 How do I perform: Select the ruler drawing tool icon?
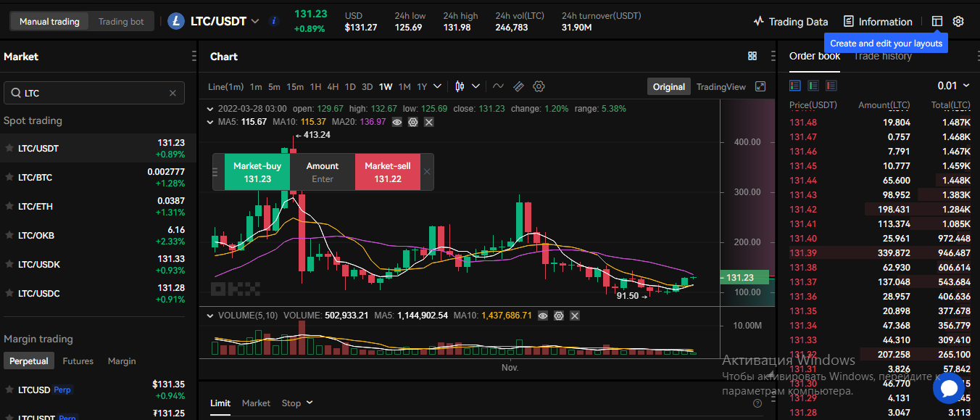click(x=518, y=86)
